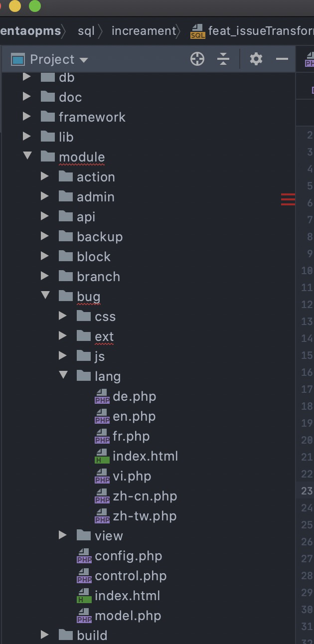Click the HTML icon beside lang index.html
314x644 pixels.
click(x=102, y=457)
